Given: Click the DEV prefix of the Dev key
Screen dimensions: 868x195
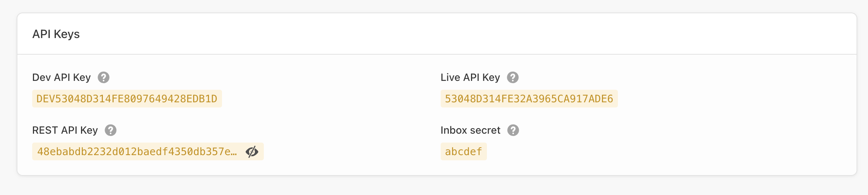Looking at the screenshot, I should coord(46,99).
